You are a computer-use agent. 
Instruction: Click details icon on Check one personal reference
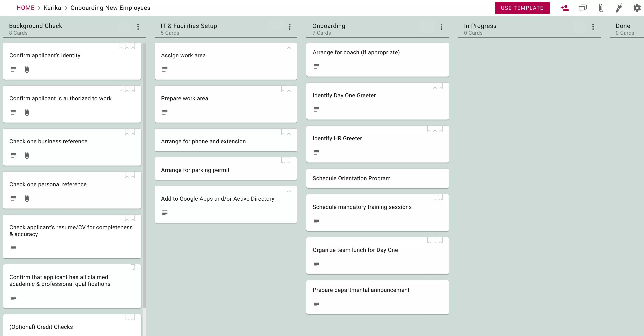13,198
